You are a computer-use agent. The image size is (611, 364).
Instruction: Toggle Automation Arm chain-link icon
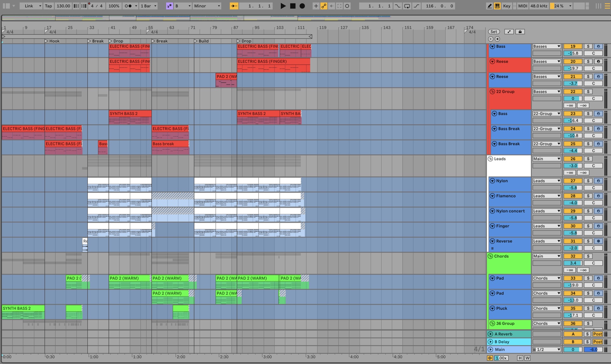coord(324,6)
